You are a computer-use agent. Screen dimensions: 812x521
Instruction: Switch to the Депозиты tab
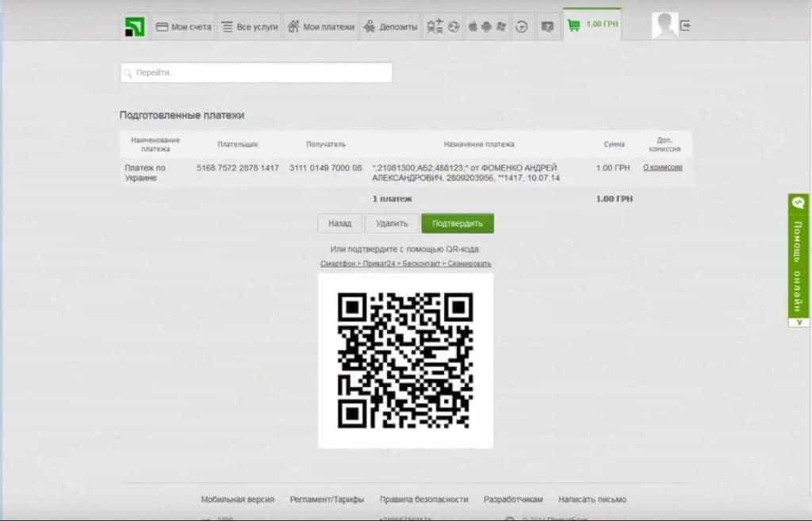(x=393, y=24)
